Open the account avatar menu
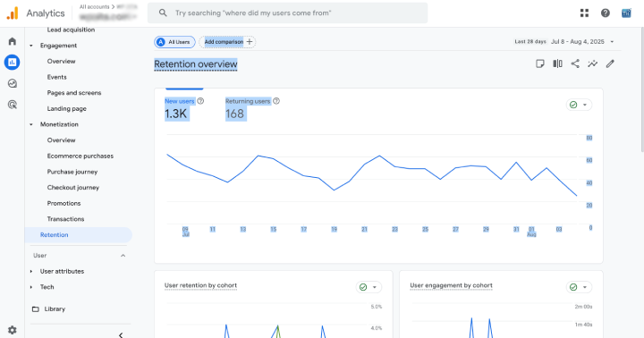This screenshot has height=338, width=644. tap(626, 13)
